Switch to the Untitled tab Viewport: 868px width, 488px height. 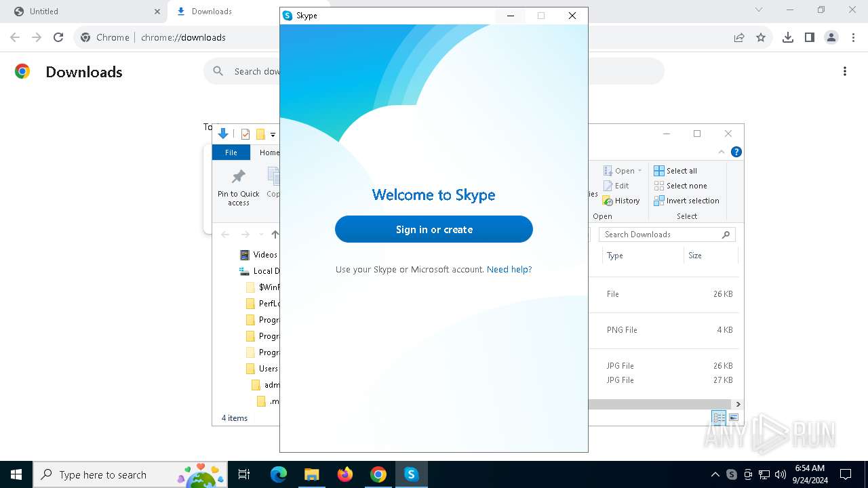(x=81, y=12)
